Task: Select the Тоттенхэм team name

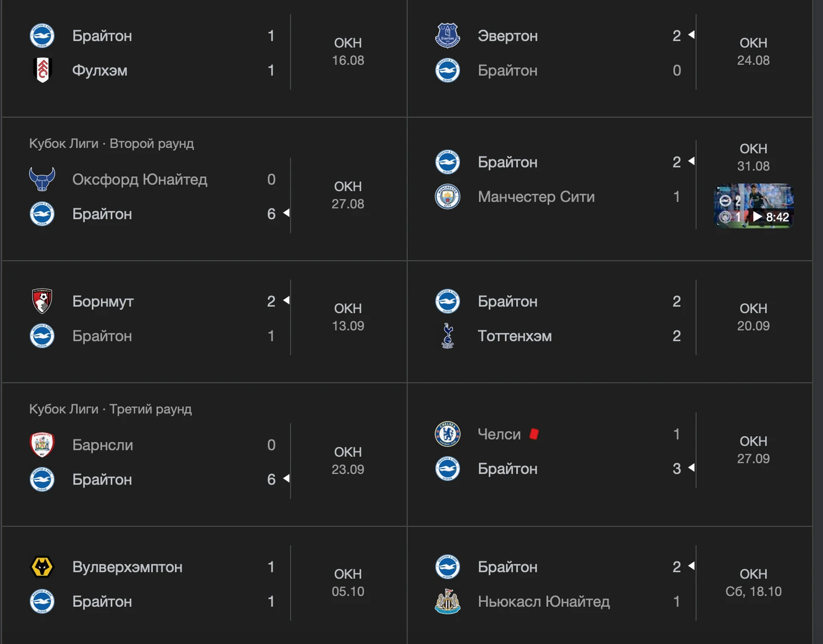Action: tap(515, 336)
